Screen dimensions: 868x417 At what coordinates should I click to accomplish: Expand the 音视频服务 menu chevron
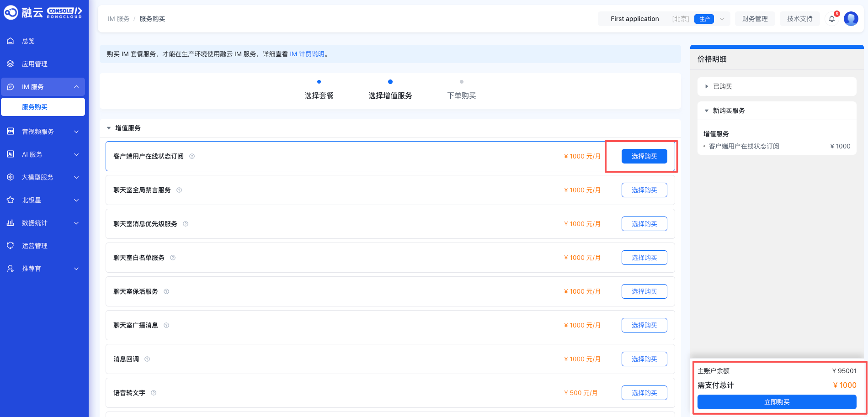coord(76,132)
